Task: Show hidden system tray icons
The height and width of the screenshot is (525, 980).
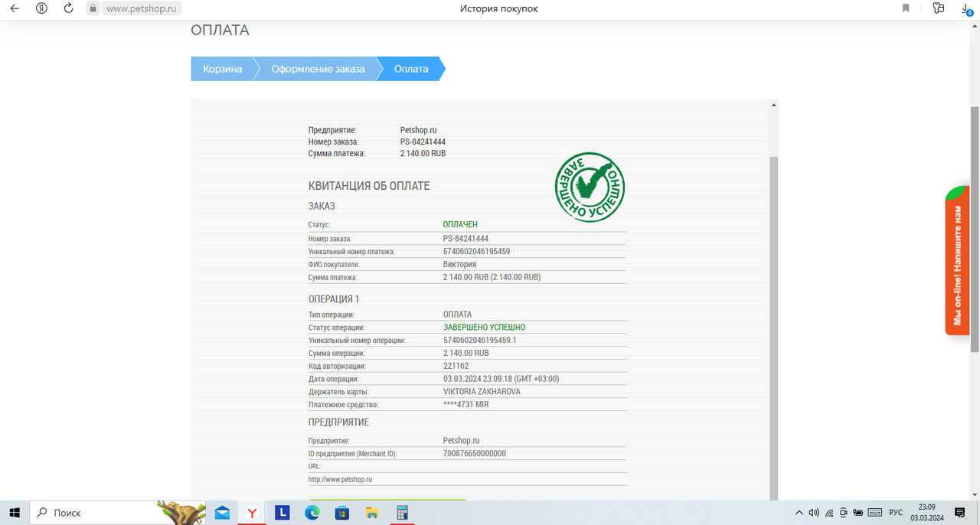Action: pos(799,512)
